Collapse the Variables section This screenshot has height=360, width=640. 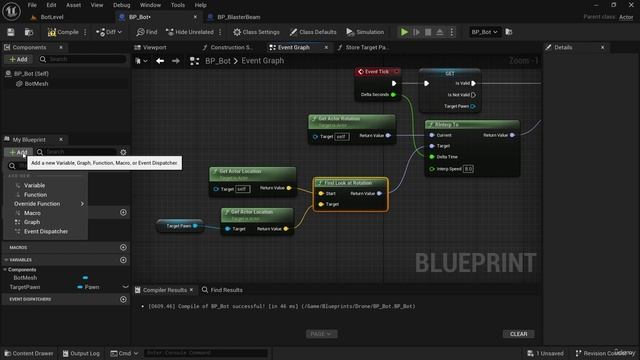click(7, 260)
